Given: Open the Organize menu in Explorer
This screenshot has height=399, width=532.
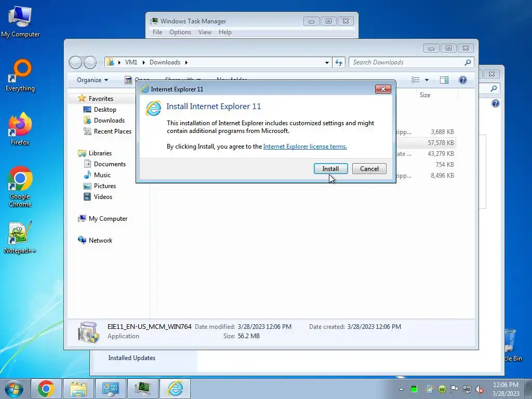Looking at the screenshot, I should point(92,80).
